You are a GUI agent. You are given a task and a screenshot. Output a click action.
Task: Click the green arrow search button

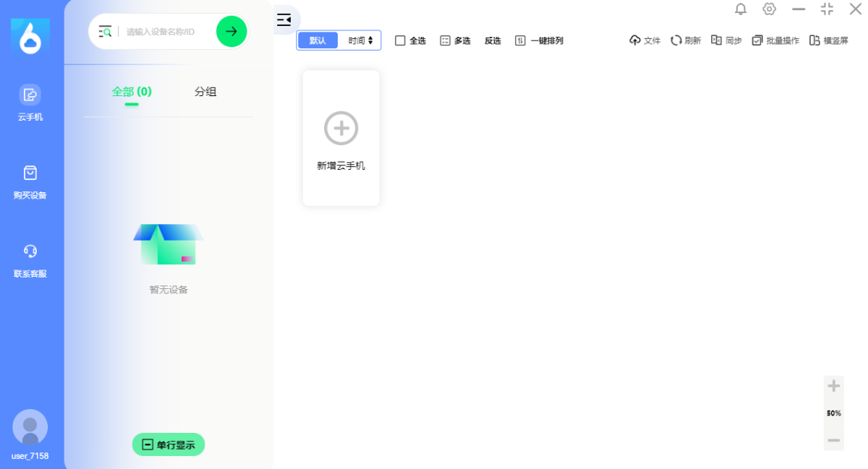(x=231, y=31)
